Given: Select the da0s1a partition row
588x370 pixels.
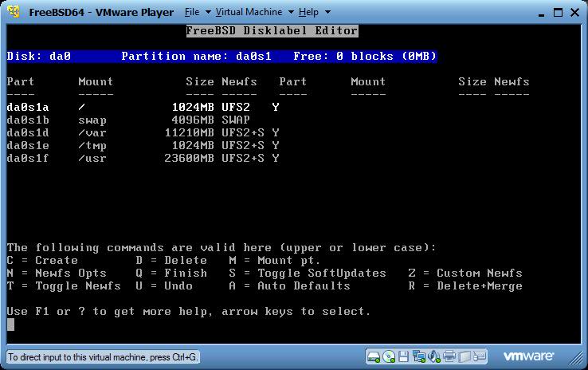Looking at the screenshot, I should 143,108.
